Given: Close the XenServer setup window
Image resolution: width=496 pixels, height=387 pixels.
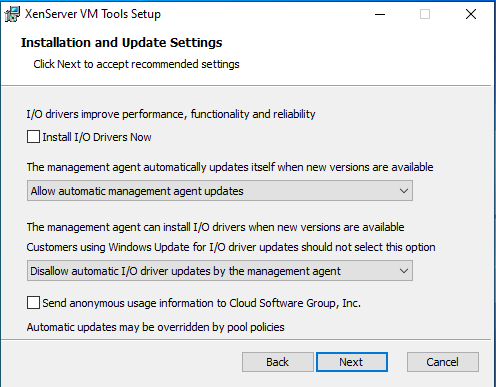Looking at the screenshot, I should pos(471,14).
